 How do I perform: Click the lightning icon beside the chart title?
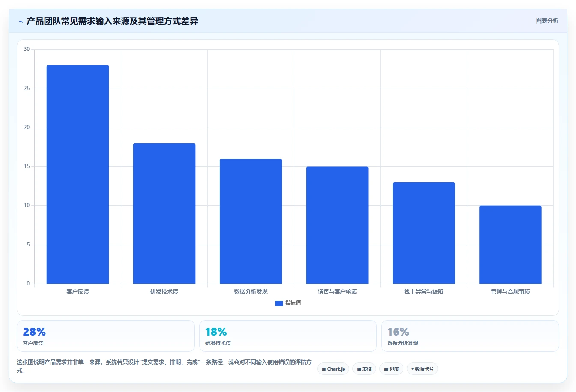point(20,21)
